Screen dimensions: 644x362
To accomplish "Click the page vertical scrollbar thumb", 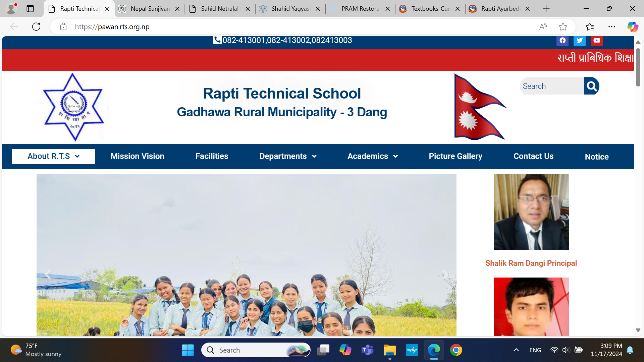I will (638, 67).
